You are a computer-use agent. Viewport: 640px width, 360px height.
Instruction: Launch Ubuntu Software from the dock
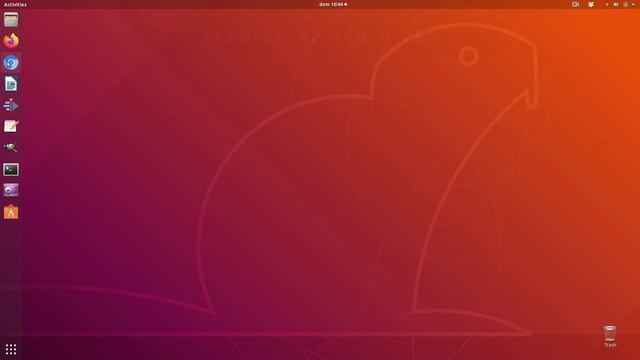[11, 212]
